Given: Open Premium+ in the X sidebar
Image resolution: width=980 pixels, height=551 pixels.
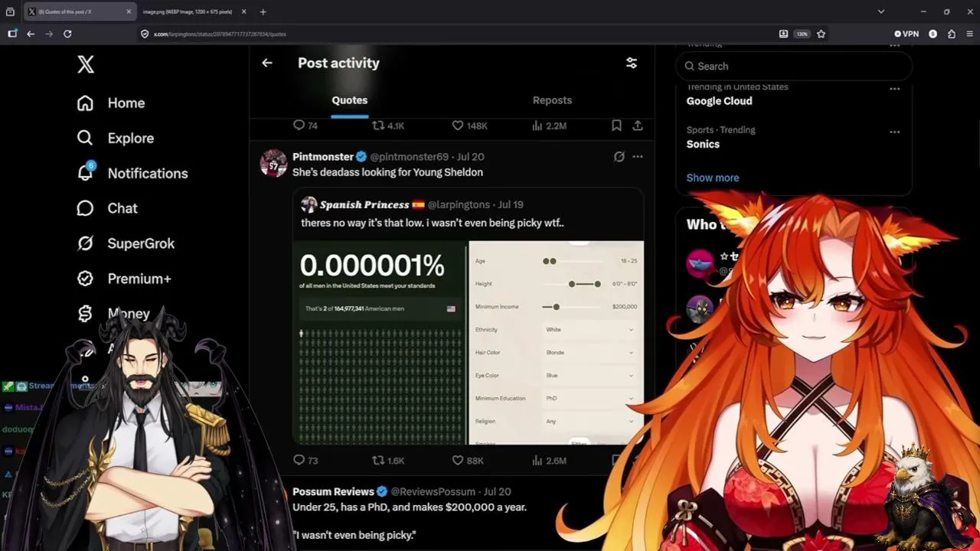Looking at the screenshot, I should click(123, 279).
